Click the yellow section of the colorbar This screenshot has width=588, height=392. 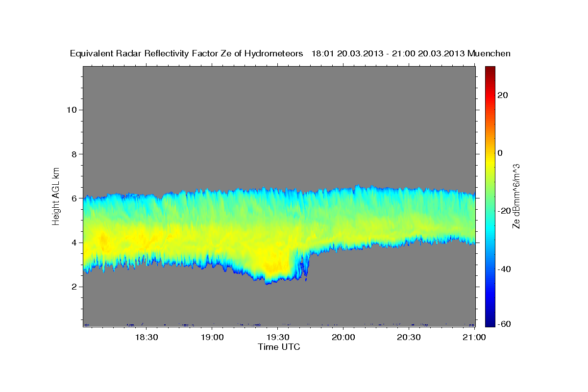pyautogui.click(x=490, y=162)
